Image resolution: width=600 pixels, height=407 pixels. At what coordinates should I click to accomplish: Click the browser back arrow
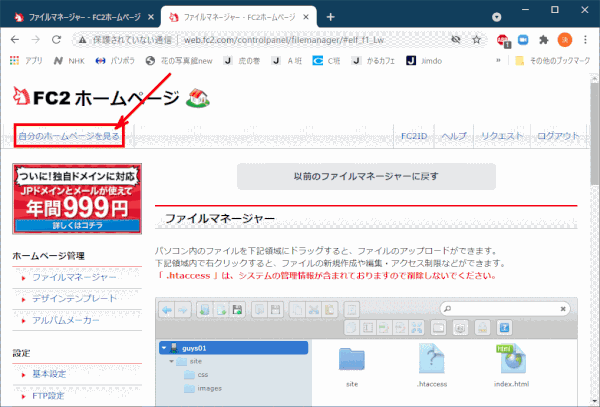(x=15, y=39)
